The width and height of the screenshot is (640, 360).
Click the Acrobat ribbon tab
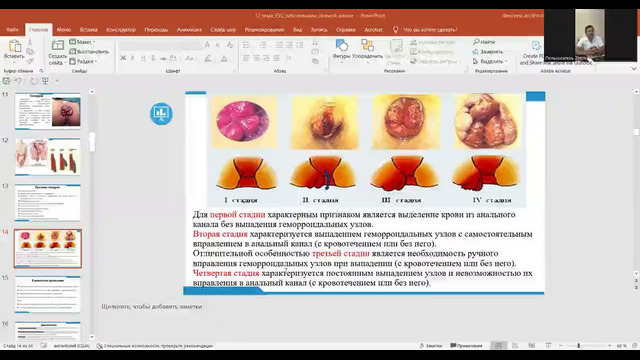click(x=373, y=29)
